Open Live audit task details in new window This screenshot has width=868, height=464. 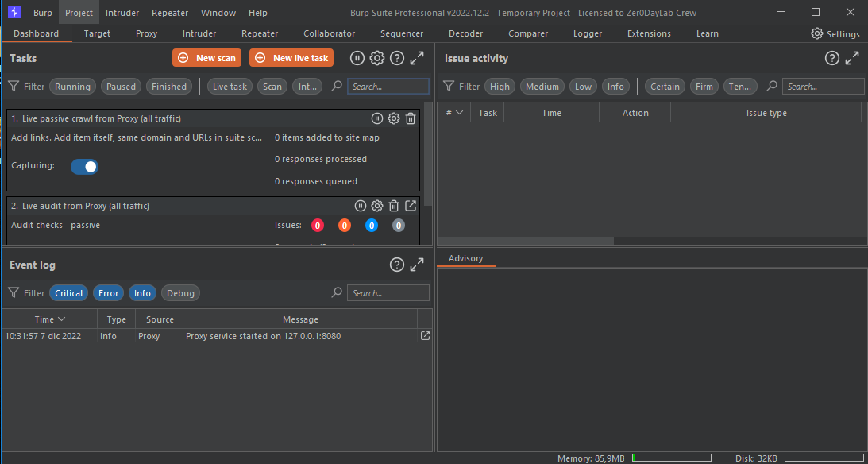(411, 206)
